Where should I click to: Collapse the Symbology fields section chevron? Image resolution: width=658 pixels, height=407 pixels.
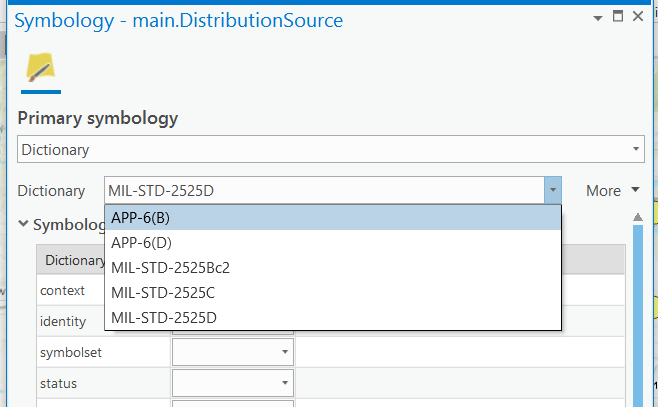tap(24, 224)
